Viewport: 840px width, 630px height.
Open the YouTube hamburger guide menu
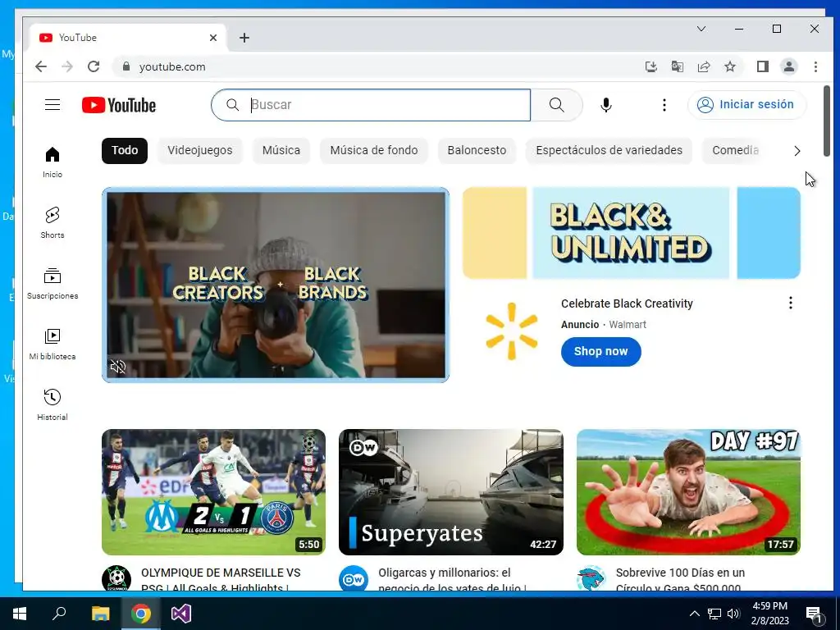pos(52,104)
